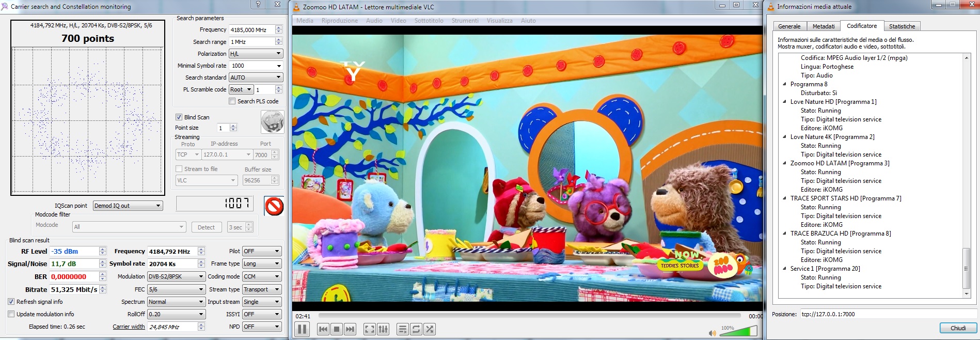Open the PL Scramble code Root dropdown
Screen dimensions: 980x340
coord(241,89)
